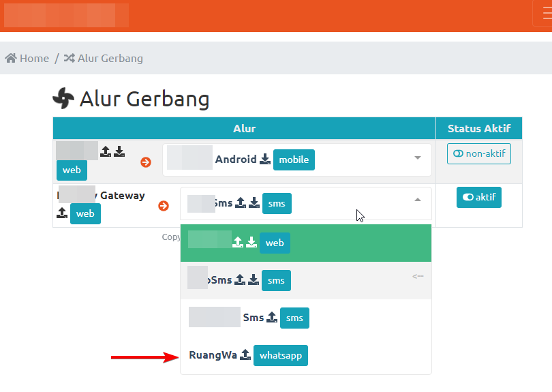Click the upload icon next to RuangWa
This screenshot has width=552, height=392.
pyautogui.click(x=245, y=356)
